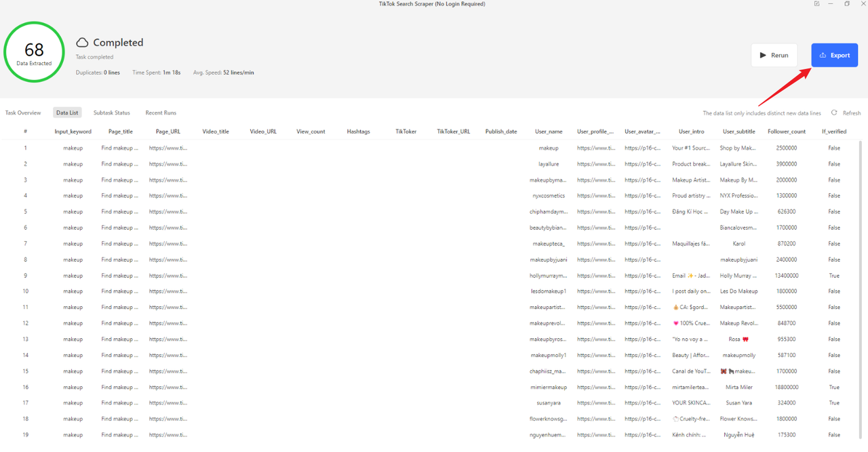Click the User_subtitle column header

(739, 131)
